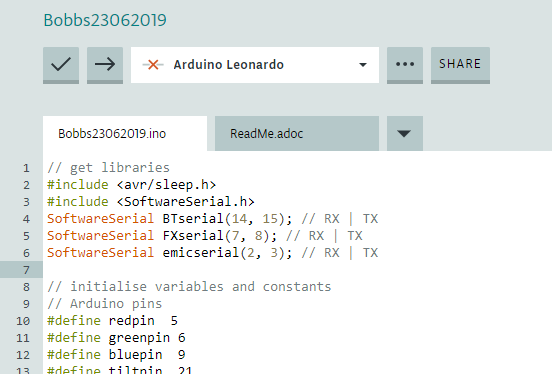
Task: Open the Arduino Leonardo board dropdown
Action: [255, 65]
